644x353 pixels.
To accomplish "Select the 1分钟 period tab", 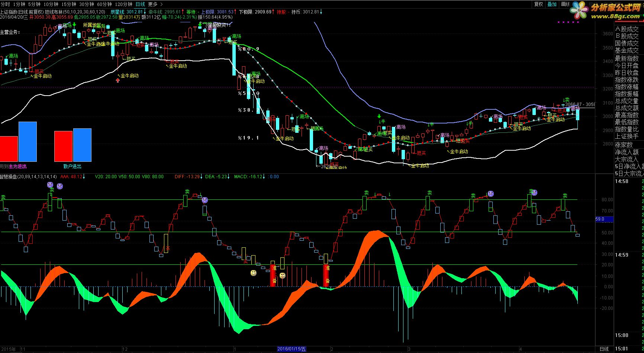I will pos(19,4).
